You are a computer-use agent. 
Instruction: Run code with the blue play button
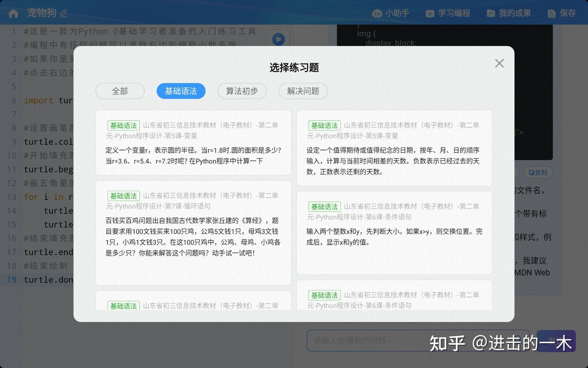278,39
